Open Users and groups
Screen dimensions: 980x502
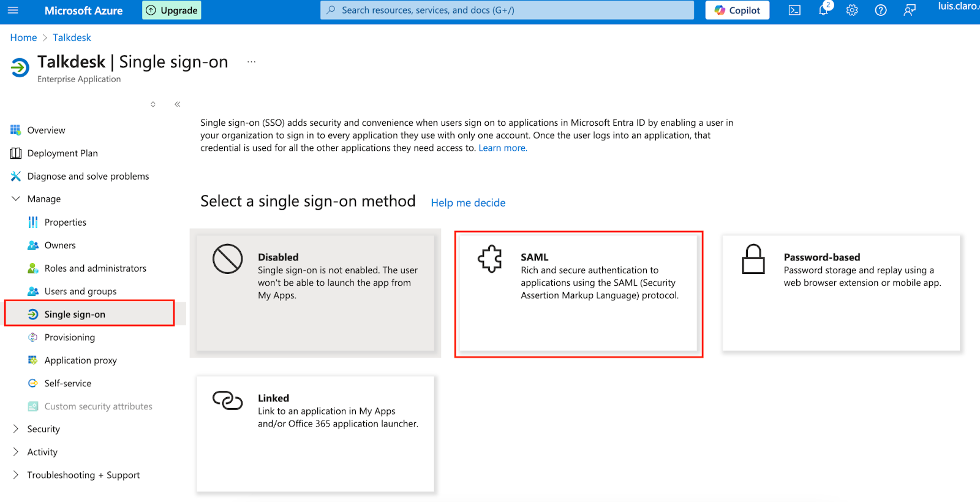coord(80,291)
